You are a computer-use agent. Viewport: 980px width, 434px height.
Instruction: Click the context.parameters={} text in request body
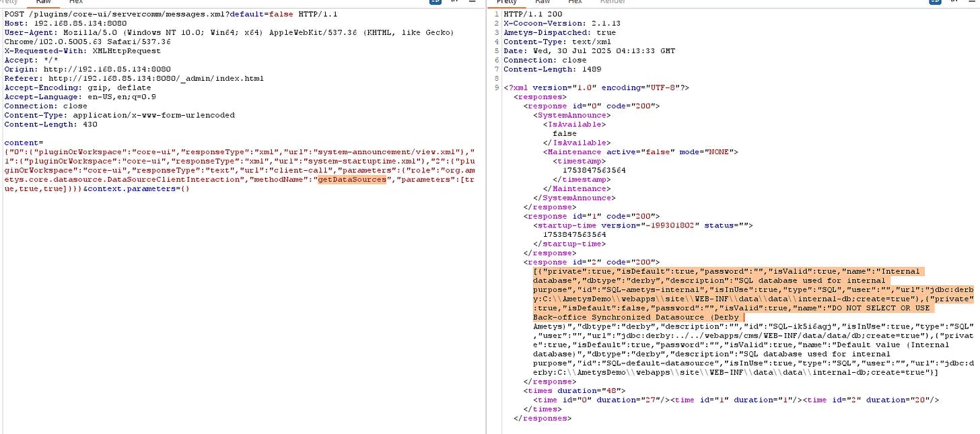(139, 189)
